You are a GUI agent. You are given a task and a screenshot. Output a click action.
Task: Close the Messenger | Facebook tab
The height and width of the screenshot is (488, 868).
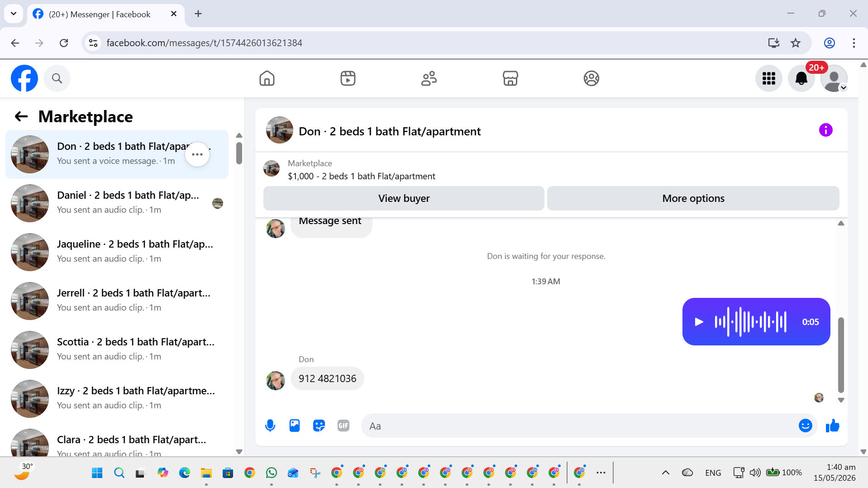pyautogui.click(x=173, y=14)
